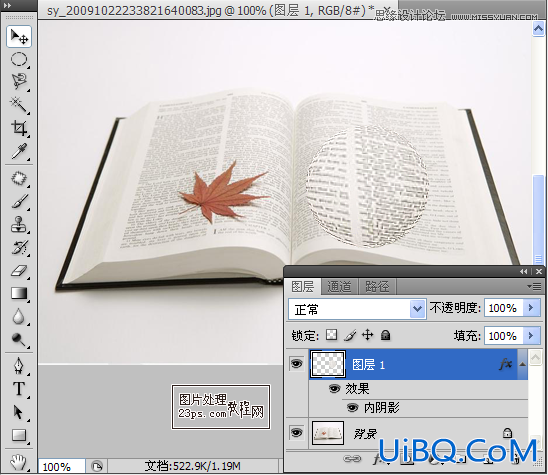Viewport: 548px width, 475px height.
Task: Click the canvas vertical scrollbar up arrow
Action: 538,29
